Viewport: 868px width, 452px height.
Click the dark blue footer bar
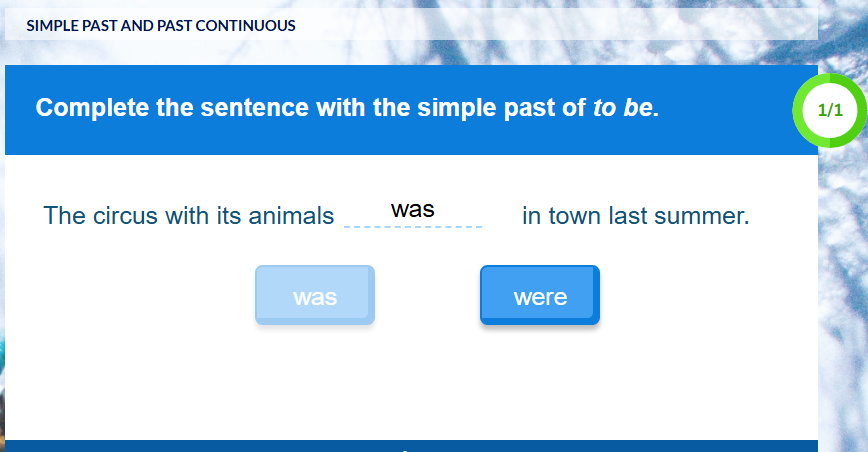[x=411, y=445]
